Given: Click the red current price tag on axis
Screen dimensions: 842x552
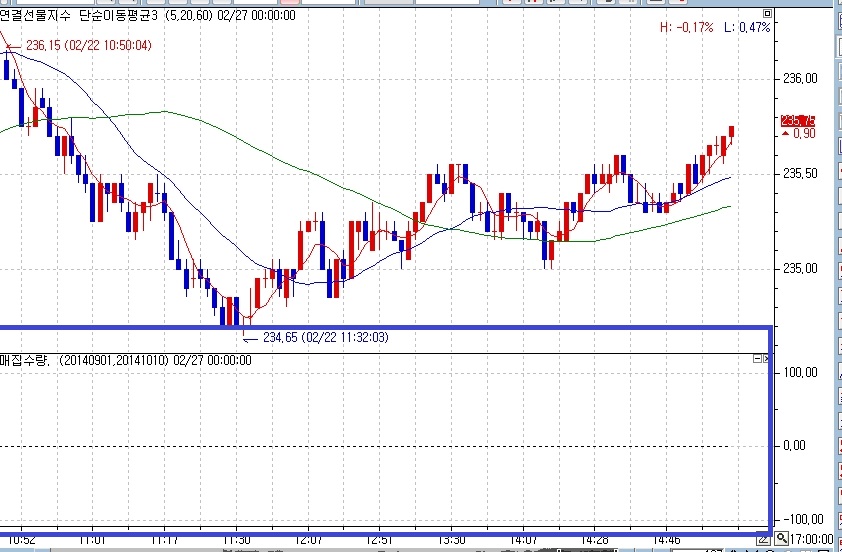Looking at the screenshot, I should pos(797,120).
